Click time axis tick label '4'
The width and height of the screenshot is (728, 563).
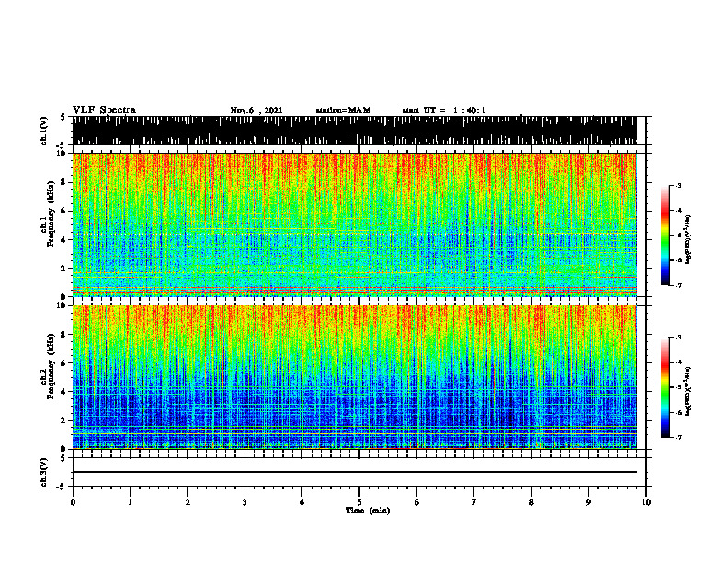(x=301, y=502)
